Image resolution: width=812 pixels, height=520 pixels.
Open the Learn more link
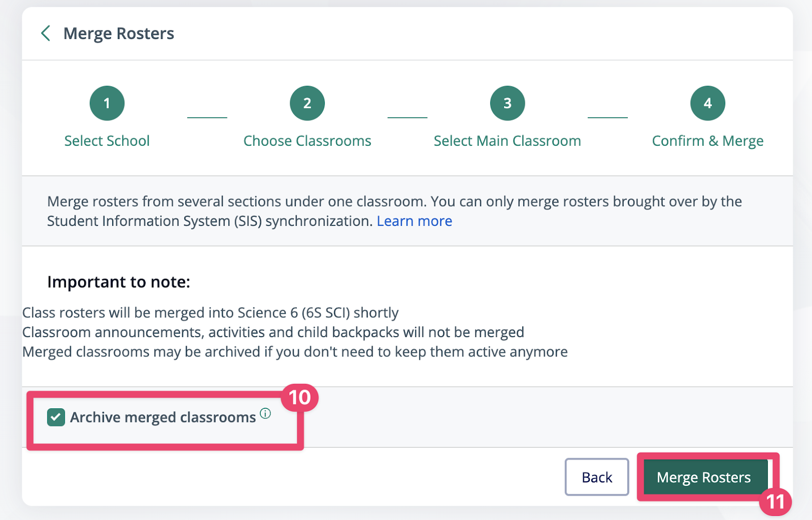pyautogui.click(x=414, y=221)
